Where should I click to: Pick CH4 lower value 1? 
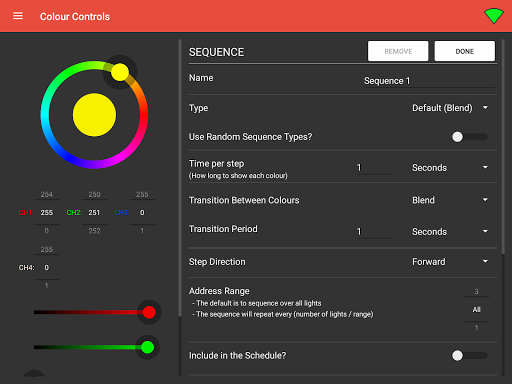point(47,286)
